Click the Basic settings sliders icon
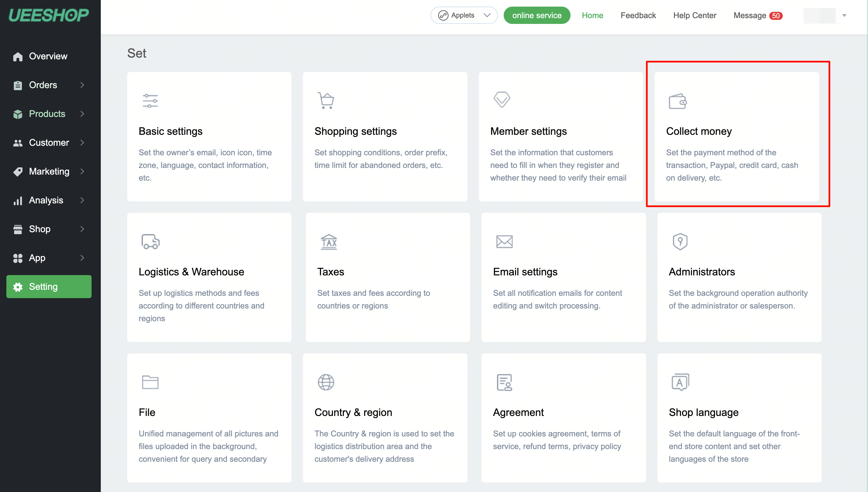The height and width of the screenshot is (492, 868). pos(150,101)
